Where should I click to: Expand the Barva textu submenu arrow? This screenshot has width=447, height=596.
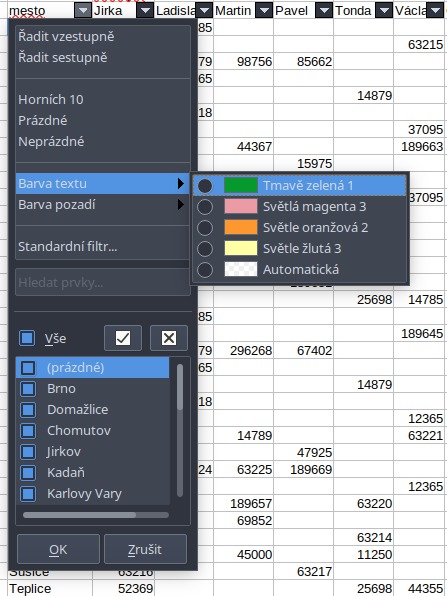click(x=181, y=184)
